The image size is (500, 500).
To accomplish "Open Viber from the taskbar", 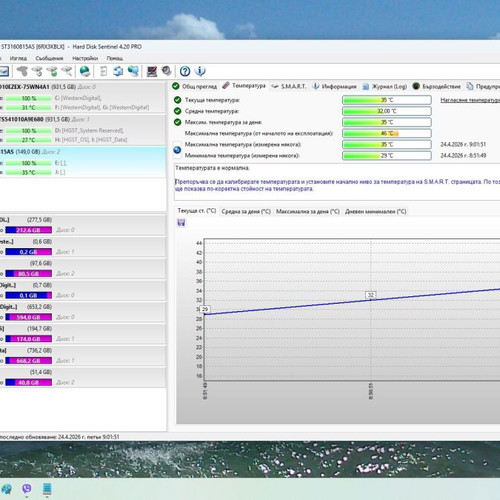I will 27,489.
